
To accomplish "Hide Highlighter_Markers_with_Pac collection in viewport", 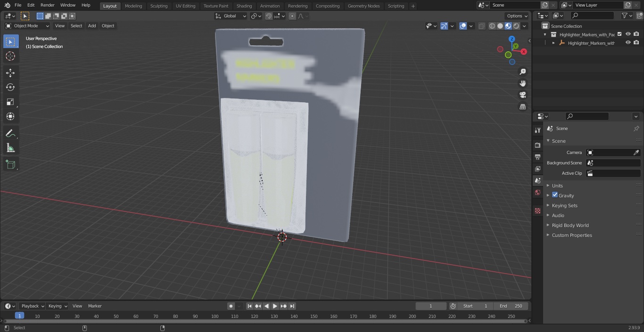I will 628,34.
